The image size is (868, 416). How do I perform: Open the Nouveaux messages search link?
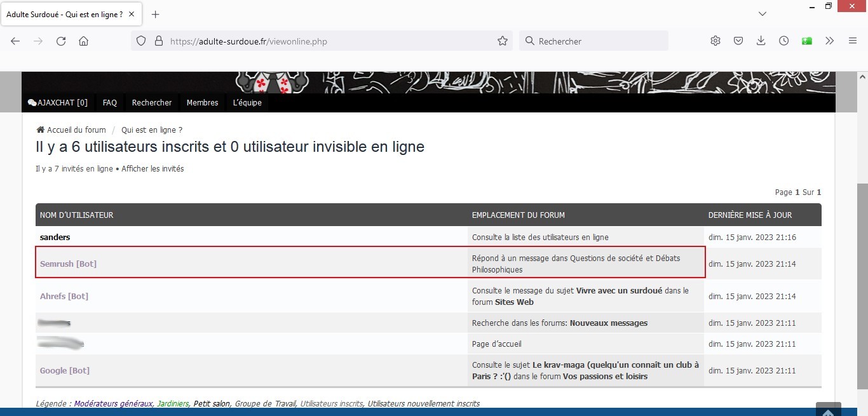click(609, 323)
